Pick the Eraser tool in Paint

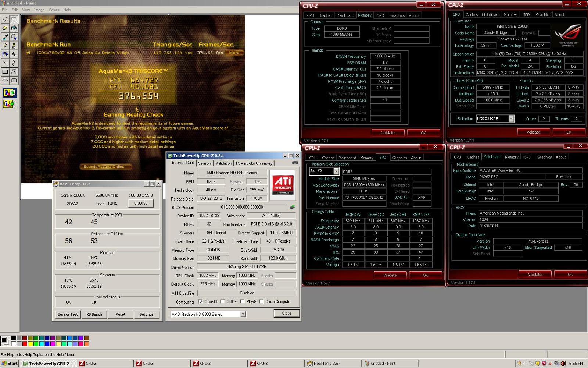pos(5,28)
